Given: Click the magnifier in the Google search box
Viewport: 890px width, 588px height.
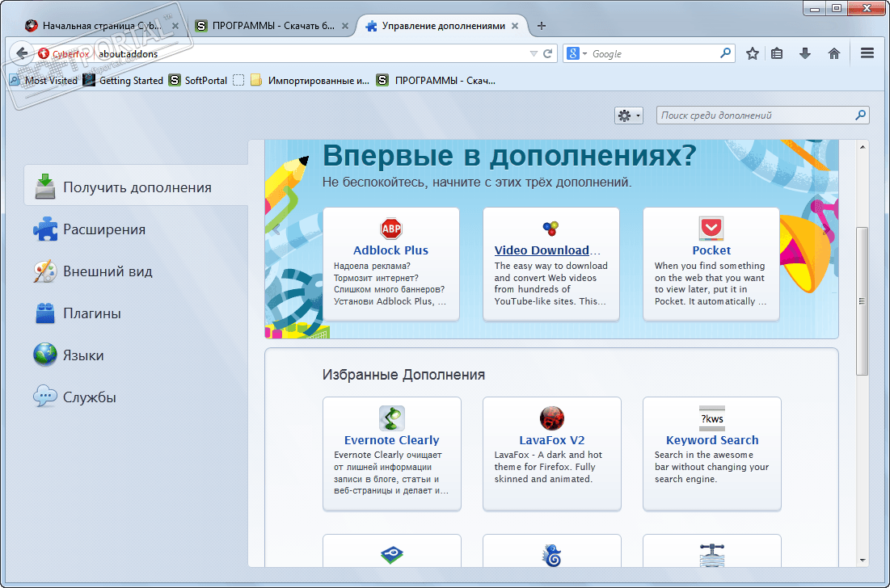Looking at the screenshot, I should tap(725, 53).
